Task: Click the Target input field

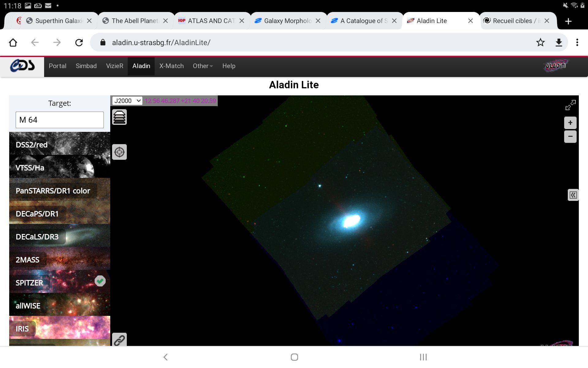Action: (x=60, y=120)
